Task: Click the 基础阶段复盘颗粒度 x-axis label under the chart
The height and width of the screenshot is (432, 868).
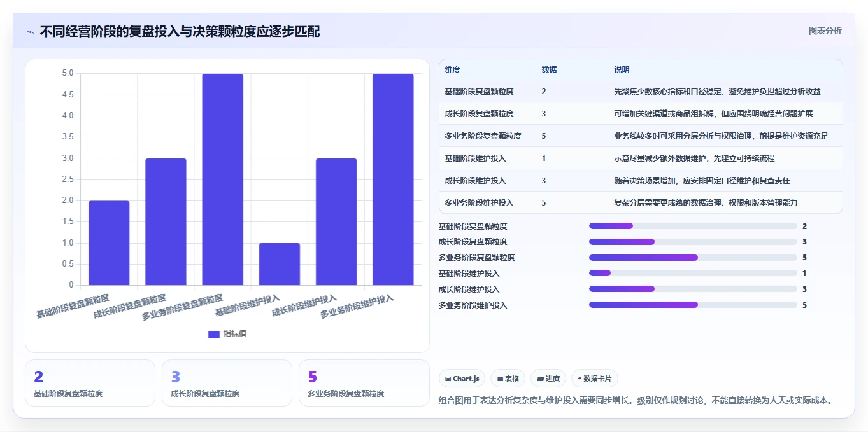Action: (x=73, y=305)
